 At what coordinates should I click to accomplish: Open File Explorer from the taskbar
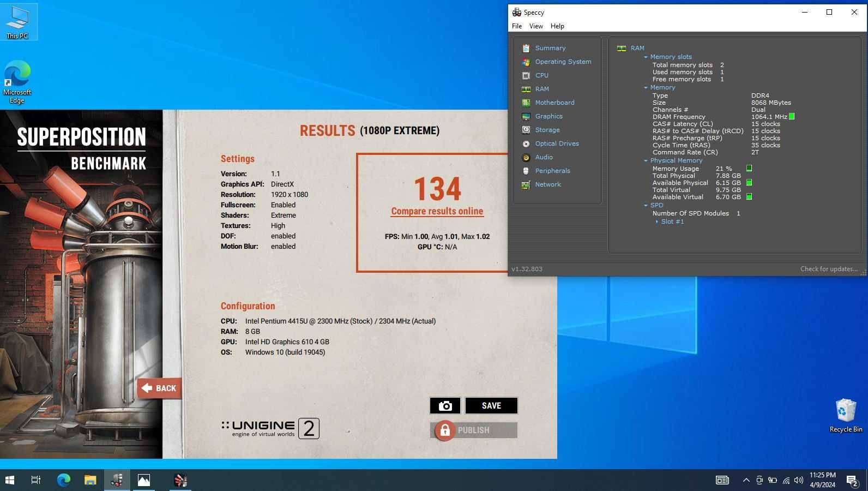(90, 480)
